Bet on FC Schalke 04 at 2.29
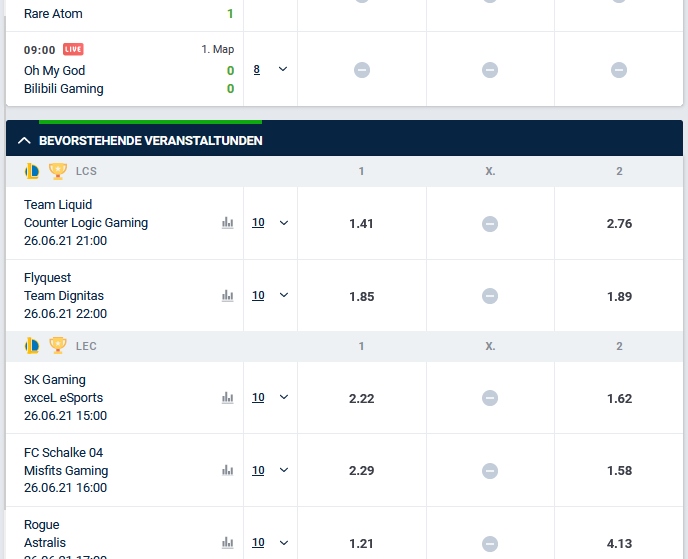This screenshot has height=559, width=688. (x=362, y=471)
